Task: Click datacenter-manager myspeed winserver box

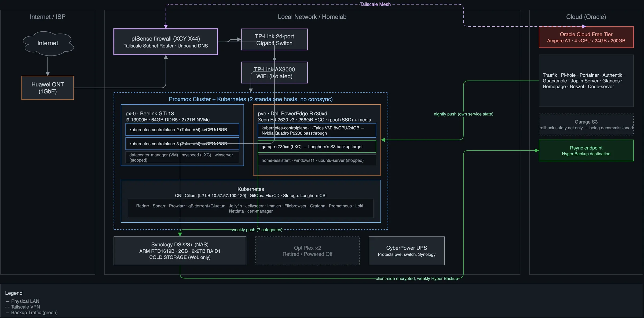Action: [x=182, y=158]
